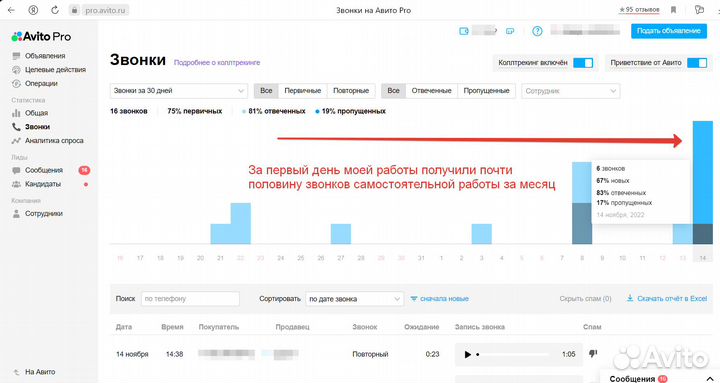Click the call recording progress slider
Screen dimensions: 720x383
tap(513, 355)
